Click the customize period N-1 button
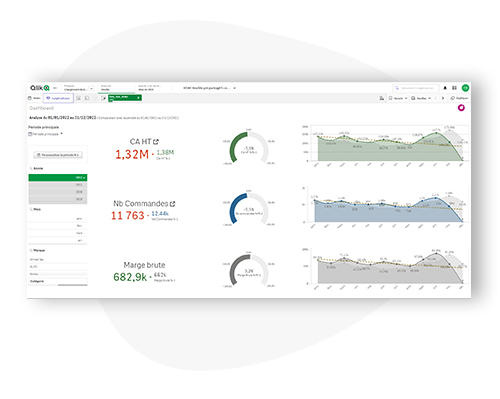The height and width of the screenshot is (399, 500). tap(58, 155)
